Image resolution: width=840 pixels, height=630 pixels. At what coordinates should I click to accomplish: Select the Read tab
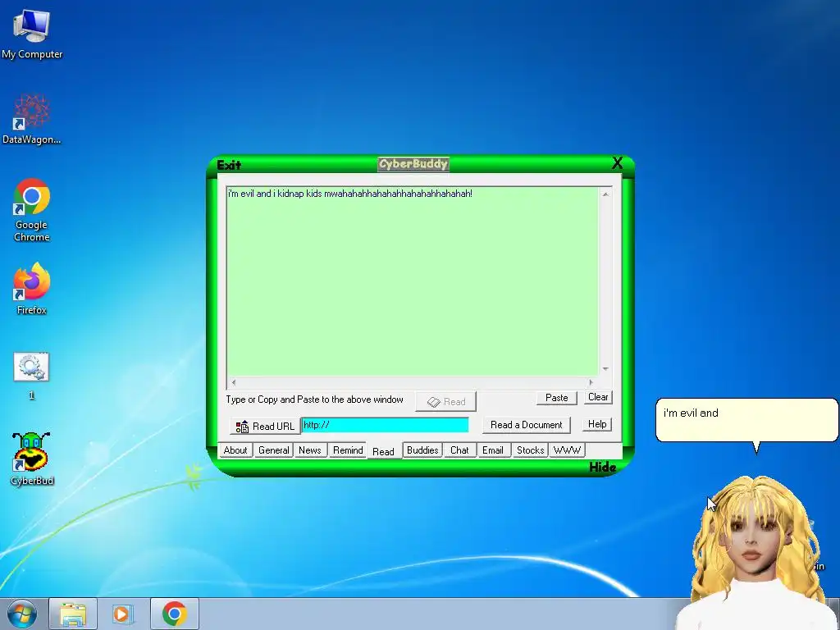[x=383, y=452]
